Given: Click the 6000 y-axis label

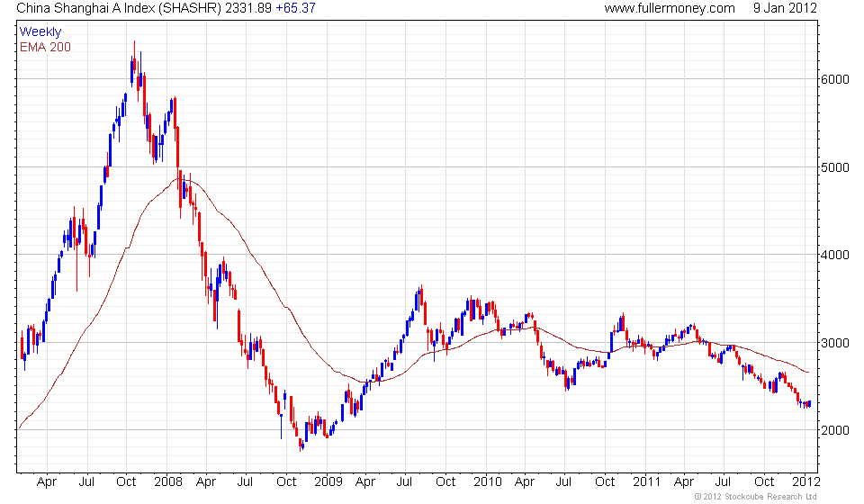Looking at the screenshot, I should tap(835, 79).
